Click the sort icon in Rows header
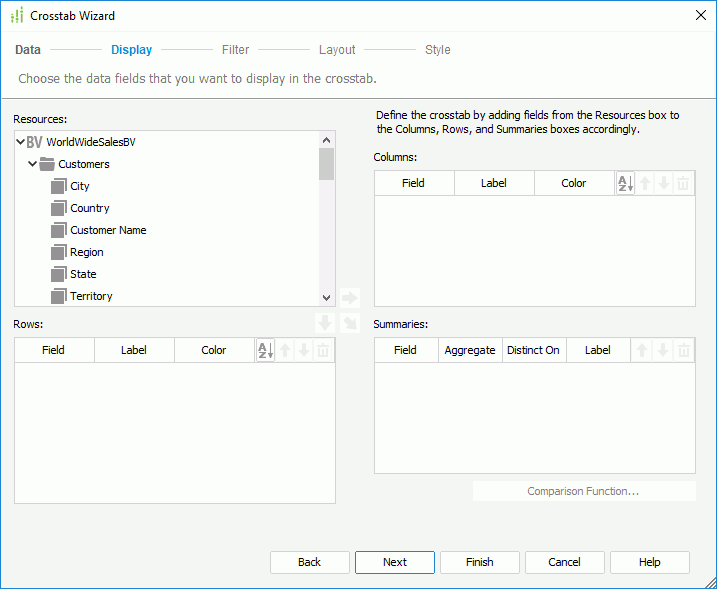This screenshot has width=717, height=589. [266, 350]
